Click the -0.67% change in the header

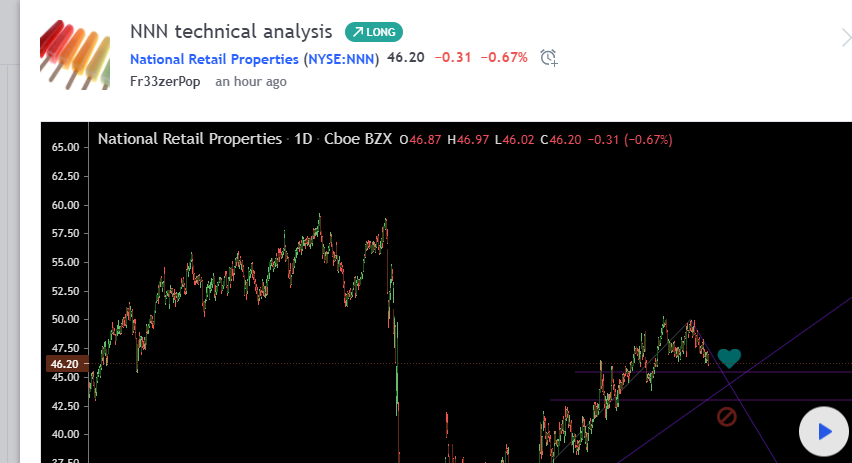[x=504, y=58]
